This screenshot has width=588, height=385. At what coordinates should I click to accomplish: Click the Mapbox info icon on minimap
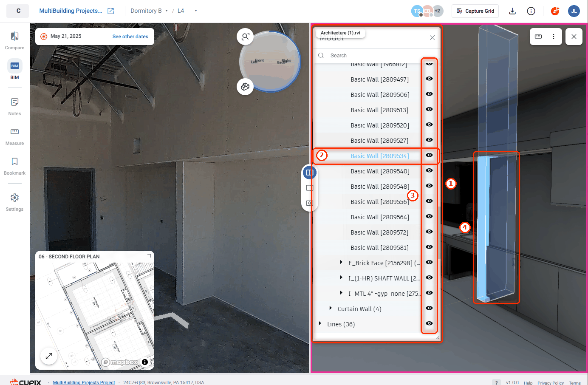tap(145, 362)
